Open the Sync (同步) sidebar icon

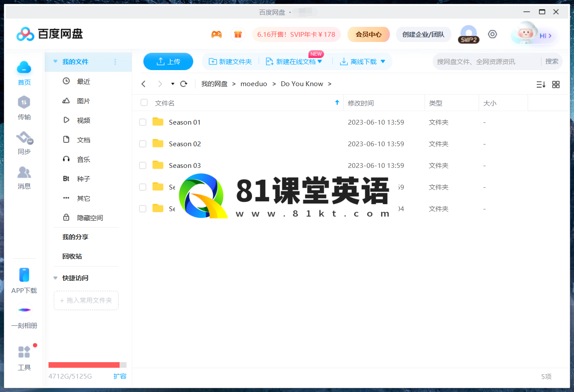(24, 138)
